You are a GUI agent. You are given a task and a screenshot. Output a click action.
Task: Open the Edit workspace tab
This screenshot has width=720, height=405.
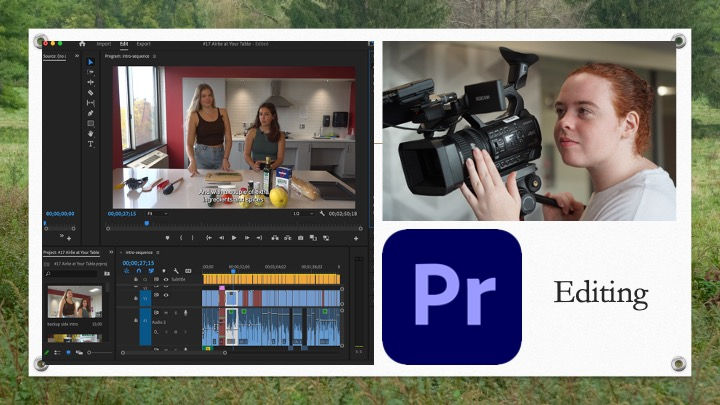(x=124, y=44)
